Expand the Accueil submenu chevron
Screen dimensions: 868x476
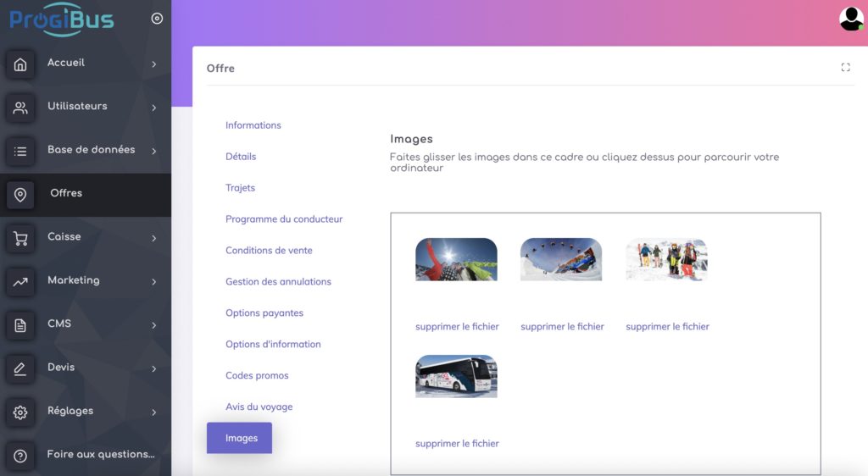pos(154,64)
